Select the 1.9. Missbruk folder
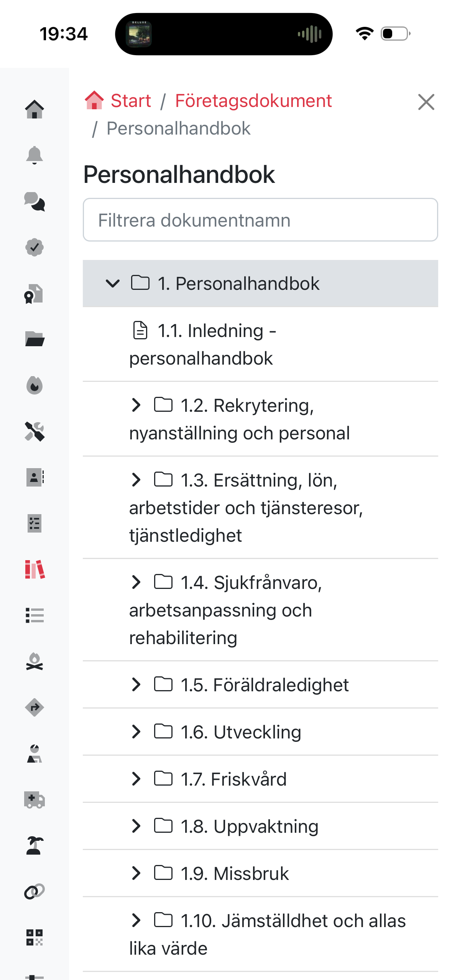 coord(235,873)
